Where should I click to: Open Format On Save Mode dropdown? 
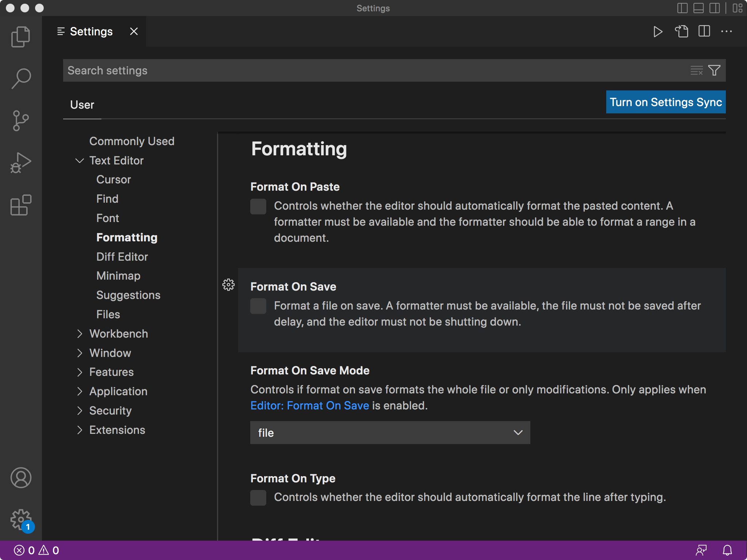(390, 432)
